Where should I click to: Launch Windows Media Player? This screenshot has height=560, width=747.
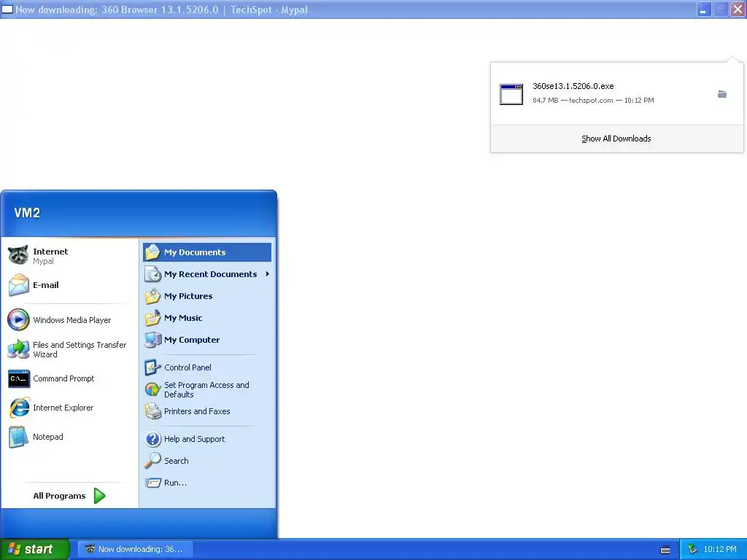[69, 320]
